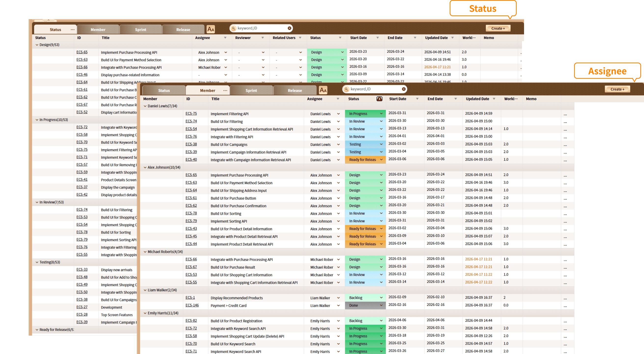Open the row menu for ECS-75 Implement Filtering API
The width and height of the screenshot is (644, 354).
[565, 114]
